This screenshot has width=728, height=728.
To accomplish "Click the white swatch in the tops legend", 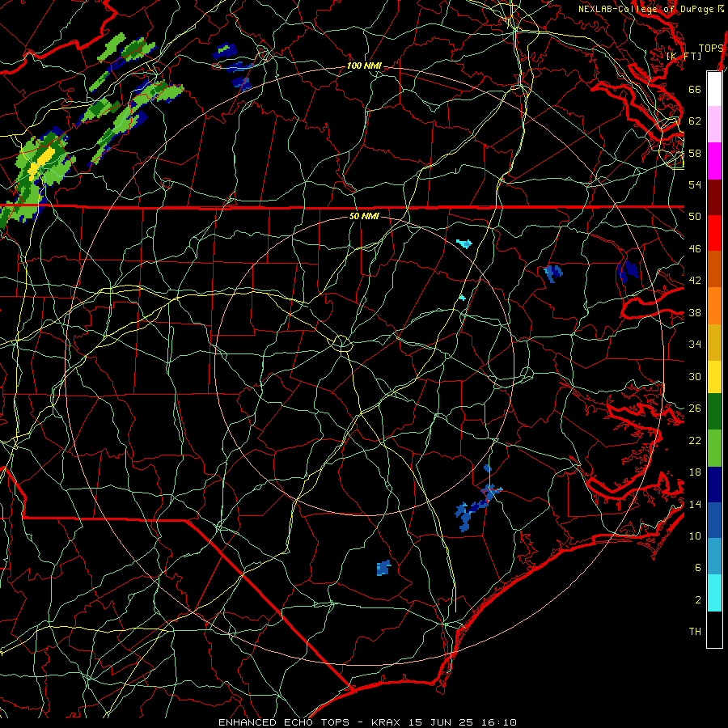I will (x=714, y=89).
